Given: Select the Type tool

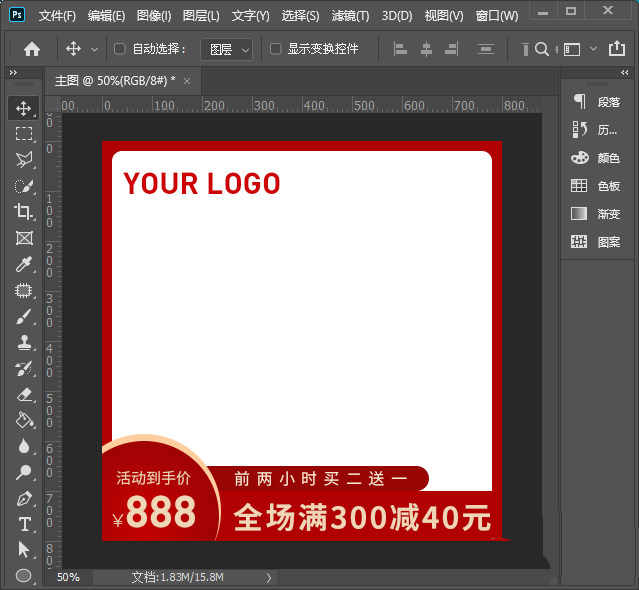Looking at the screenshot, I should tap(24, 524).
